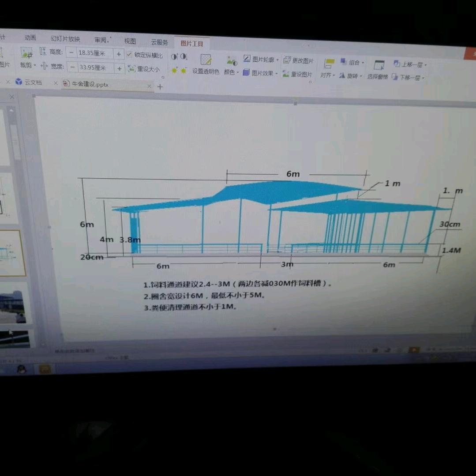Increase picture height with plus button
This screenshot has height=476, width=476.
click(x=118, y=54)
